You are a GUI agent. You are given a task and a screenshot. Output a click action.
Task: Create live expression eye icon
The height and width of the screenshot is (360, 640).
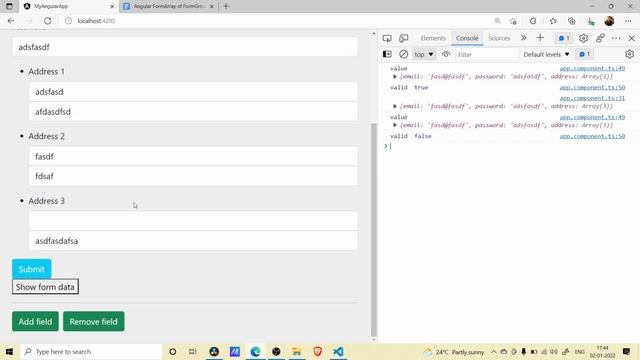pyautogui.click(x=446, y=54)
